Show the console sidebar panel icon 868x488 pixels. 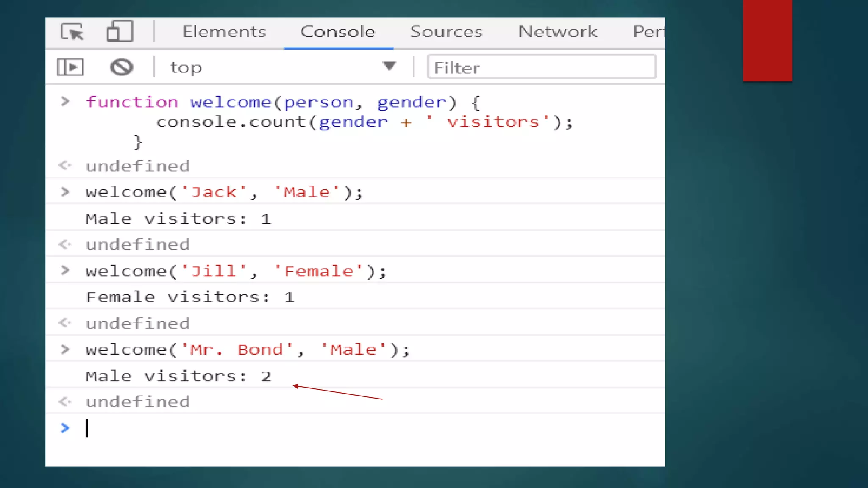coord(70,67)
